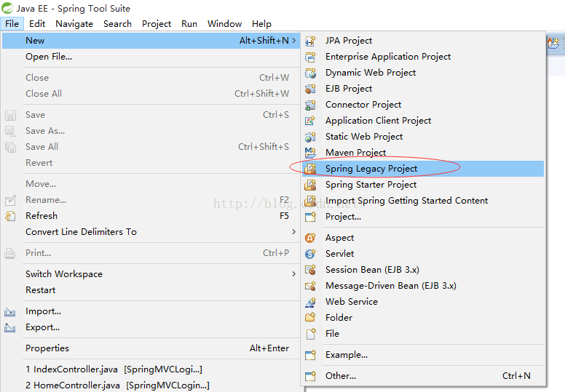
Task: Click the Enterprise Application Project icon
Action: pos(310,57)
